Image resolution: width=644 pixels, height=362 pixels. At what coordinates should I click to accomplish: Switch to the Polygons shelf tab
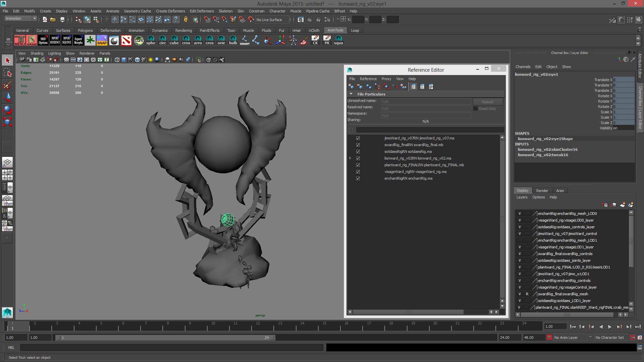(85, 31)
